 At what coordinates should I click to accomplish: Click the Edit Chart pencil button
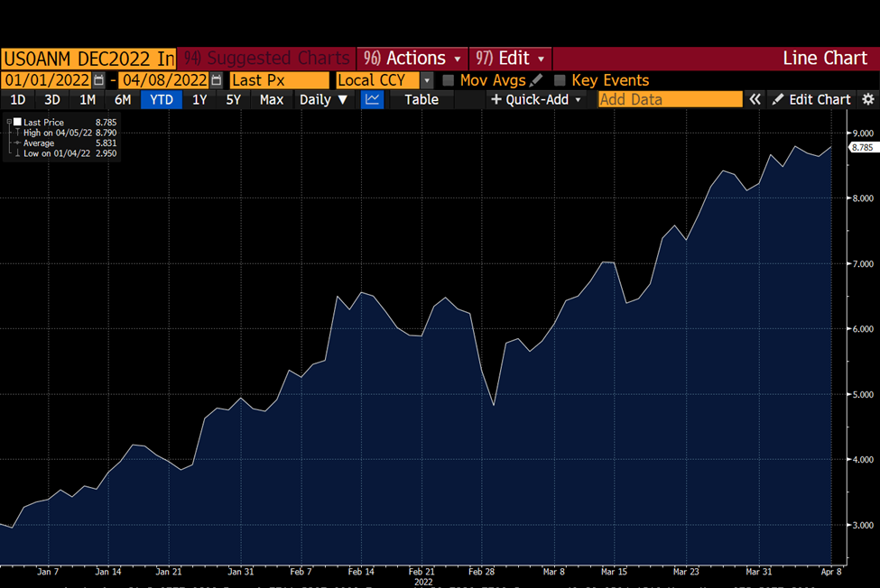811,100
